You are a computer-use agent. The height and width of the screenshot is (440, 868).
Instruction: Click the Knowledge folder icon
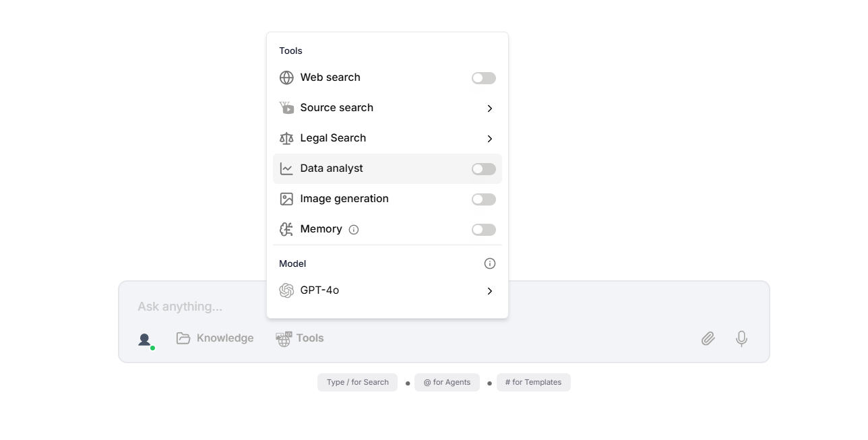point(183,338)
